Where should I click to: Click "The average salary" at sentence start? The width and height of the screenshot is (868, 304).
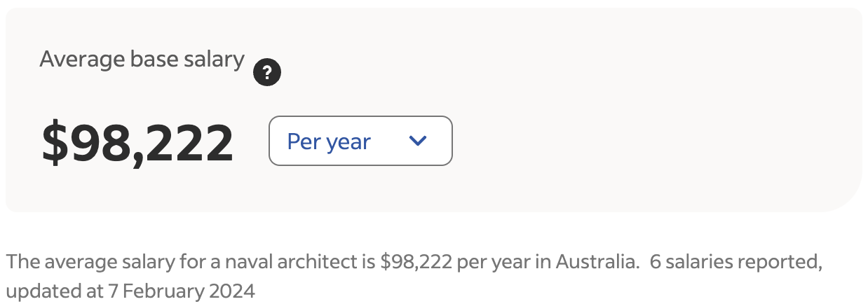pos(72,263)
